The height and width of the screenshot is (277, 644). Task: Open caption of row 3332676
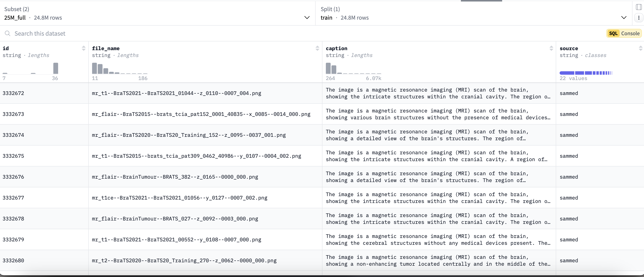click(x=427, y=177)
